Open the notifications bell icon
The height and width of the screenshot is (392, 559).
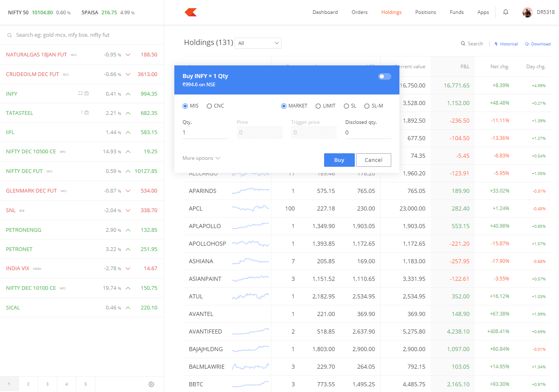pyautogui.click(x=506, y=12)
